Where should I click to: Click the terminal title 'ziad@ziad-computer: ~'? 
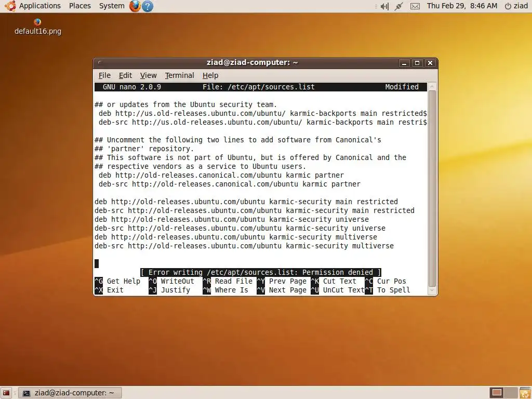pos(252,63)
